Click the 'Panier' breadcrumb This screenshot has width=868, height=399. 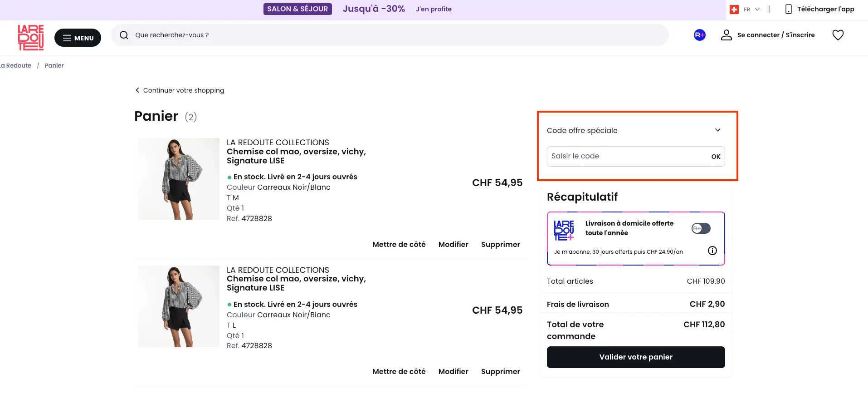[x=54, y=65]
